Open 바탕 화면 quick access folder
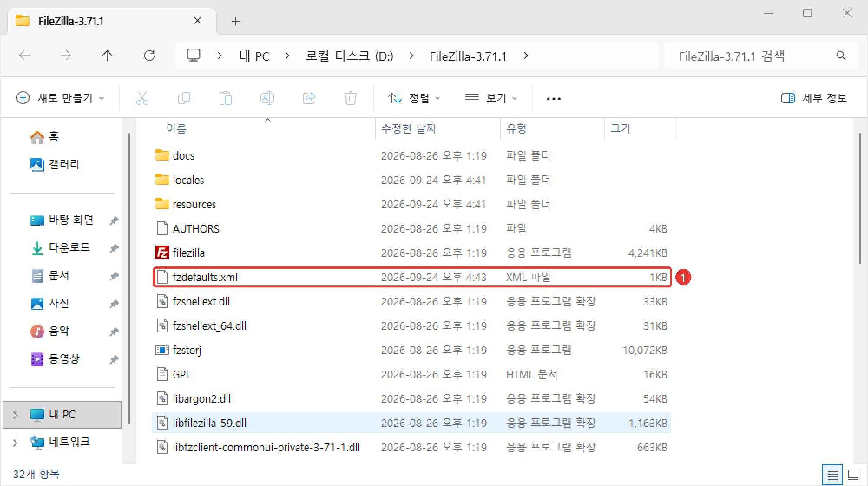 (62, 220)
